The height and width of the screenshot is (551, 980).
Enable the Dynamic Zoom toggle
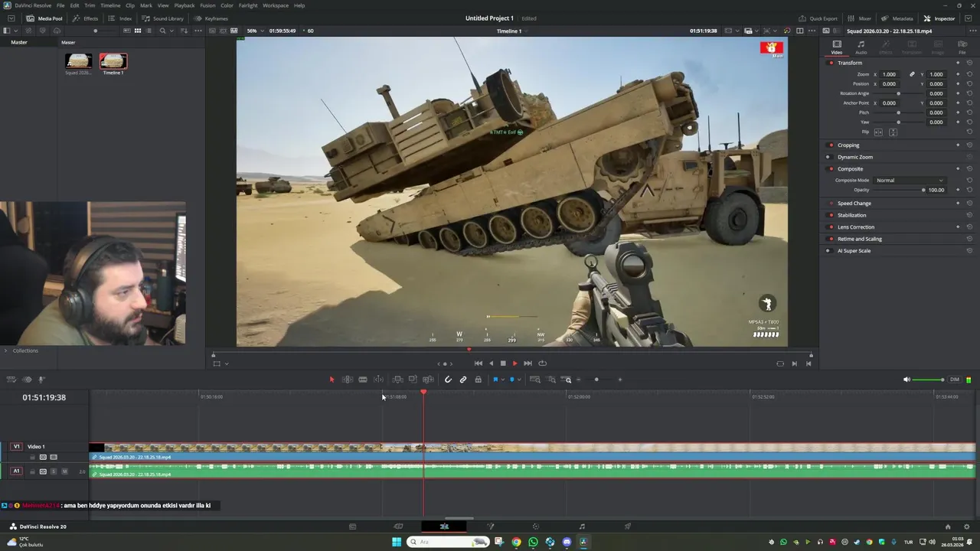(828, 157)
